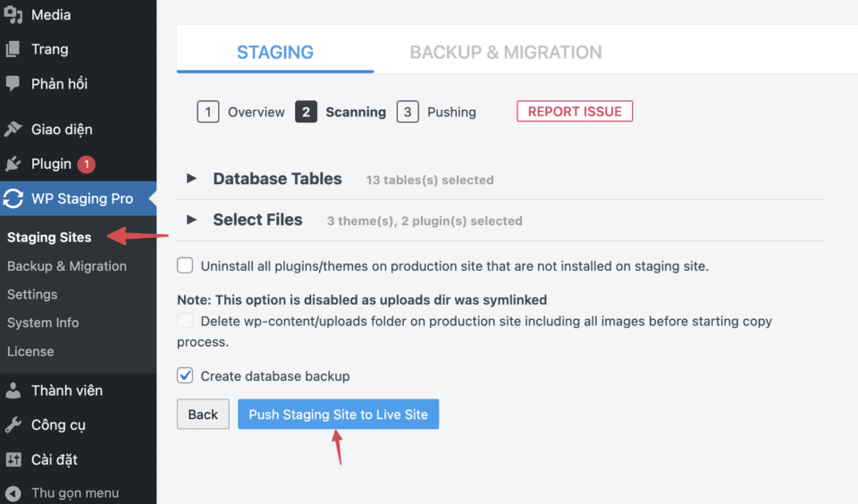Click the Media library icon in sidebar
The height and width of the screenshot is (504, 858).
[x=13, y=15]
